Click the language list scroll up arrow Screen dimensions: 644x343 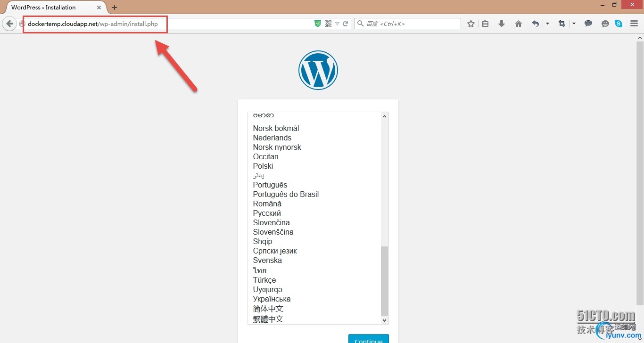[384, 116]
